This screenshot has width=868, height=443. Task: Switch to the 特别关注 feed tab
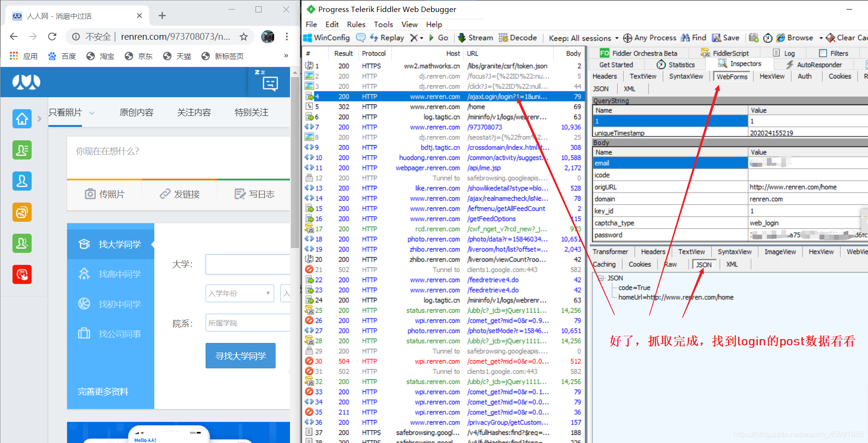(x=252, y=113)
